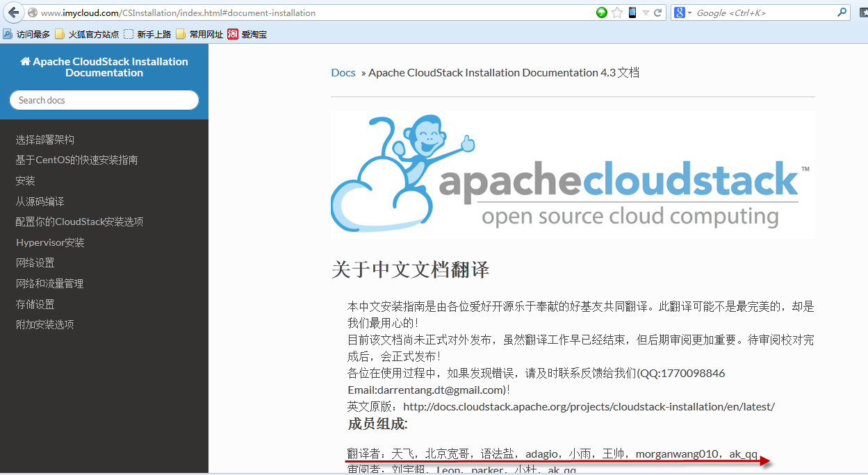The width and height of the screenshot is (868, 475).
Task: Open the address bar history dropdown arrow
Action: [646, 13]
